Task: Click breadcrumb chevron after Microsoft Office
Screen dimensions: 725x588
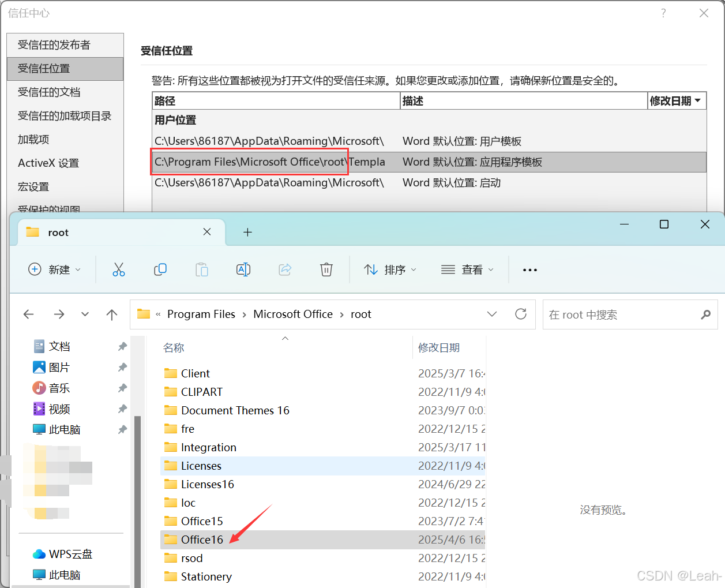Action: [x=342, y=314]
